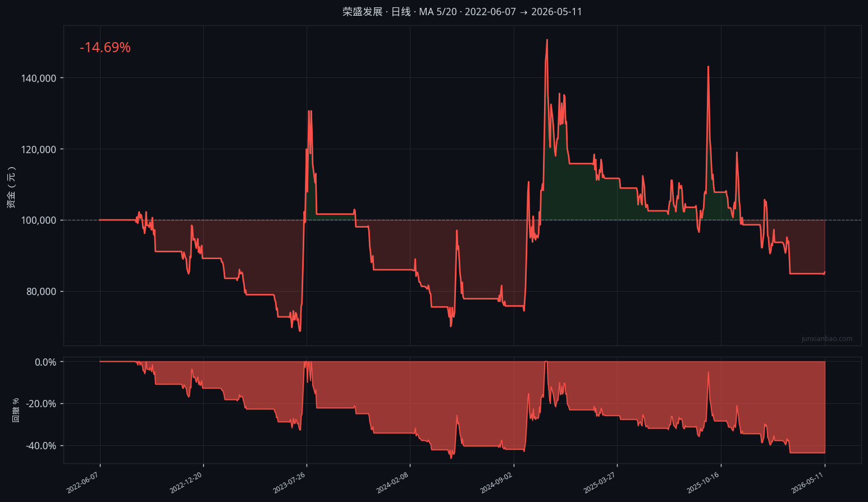Click the -20.0% drawdown axis label

tap(42, 404)
